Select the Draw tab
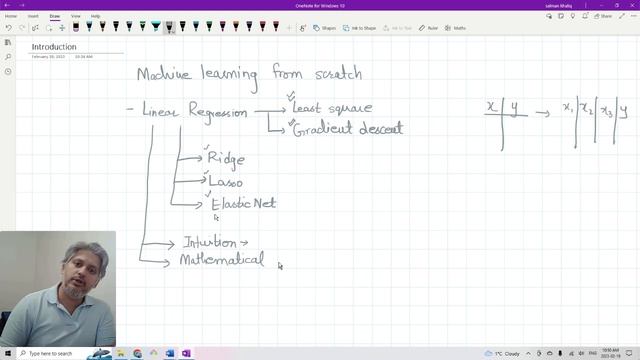The height and width of the screenshot is (360, 640). pos(55,16)
